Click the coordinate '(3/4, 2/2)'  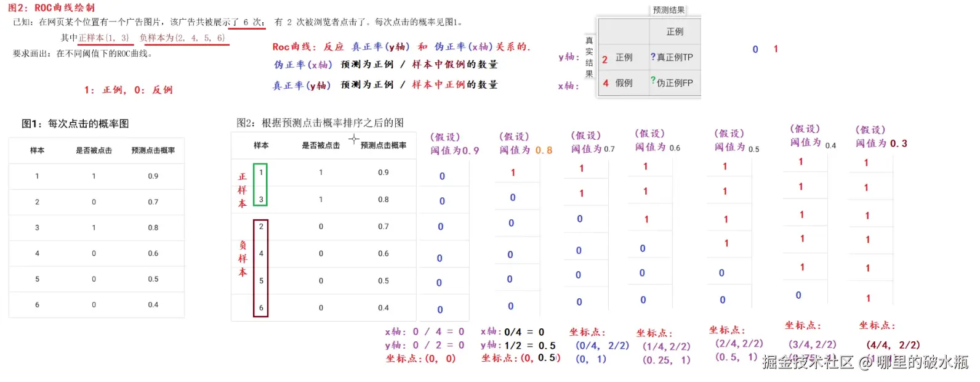pyautogui.click(x=813, y=344)
